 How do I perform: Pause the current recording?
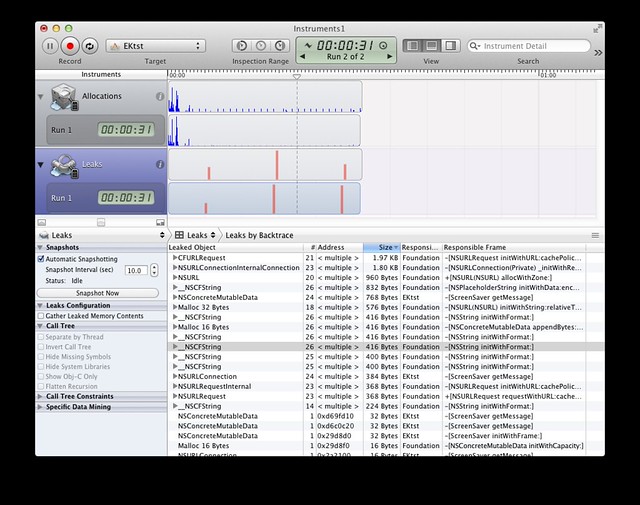(50, 46)
